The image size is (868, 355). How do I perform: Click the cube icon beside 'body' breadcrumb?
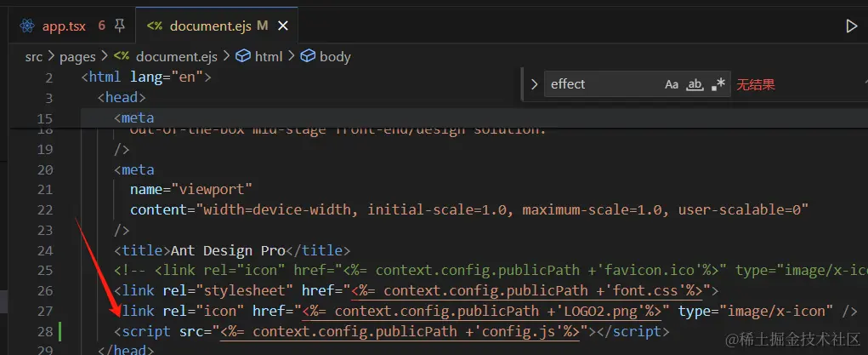308,56
